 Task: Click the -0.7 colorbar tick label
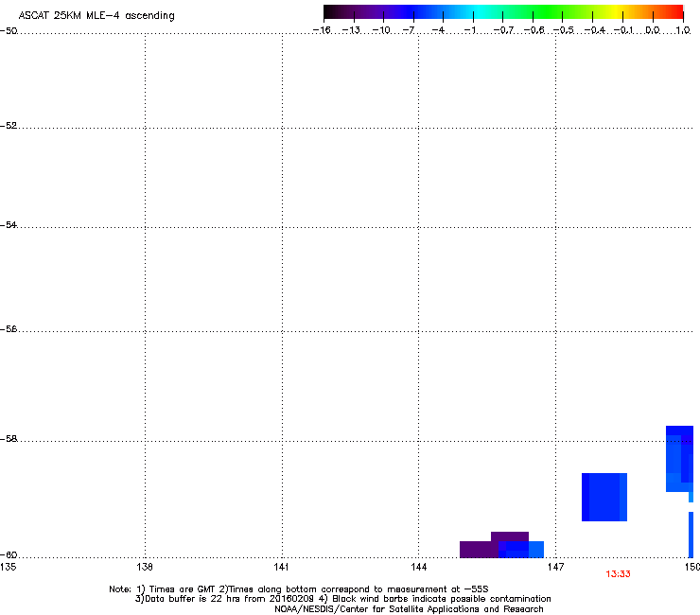[503, 30]
